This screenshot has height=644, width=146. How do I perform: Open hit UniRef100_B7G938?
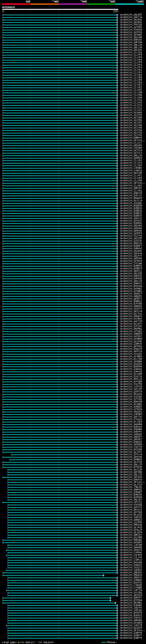[x=131, y=467]
